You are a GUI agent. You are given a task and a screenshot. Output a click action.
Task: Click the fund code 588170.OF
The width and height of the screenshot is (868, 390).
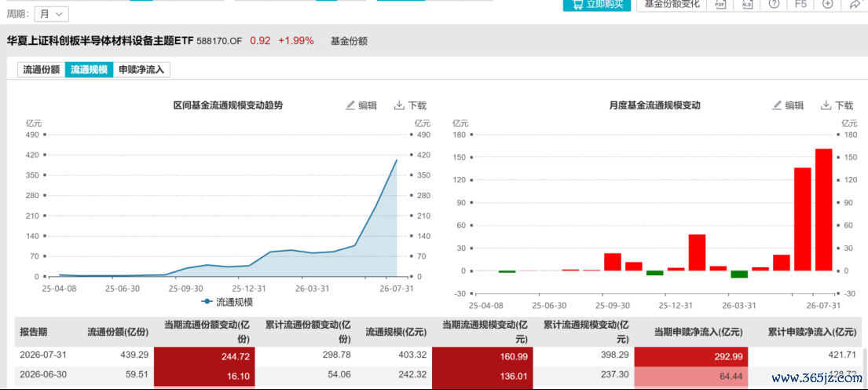[x=220, y=40]
